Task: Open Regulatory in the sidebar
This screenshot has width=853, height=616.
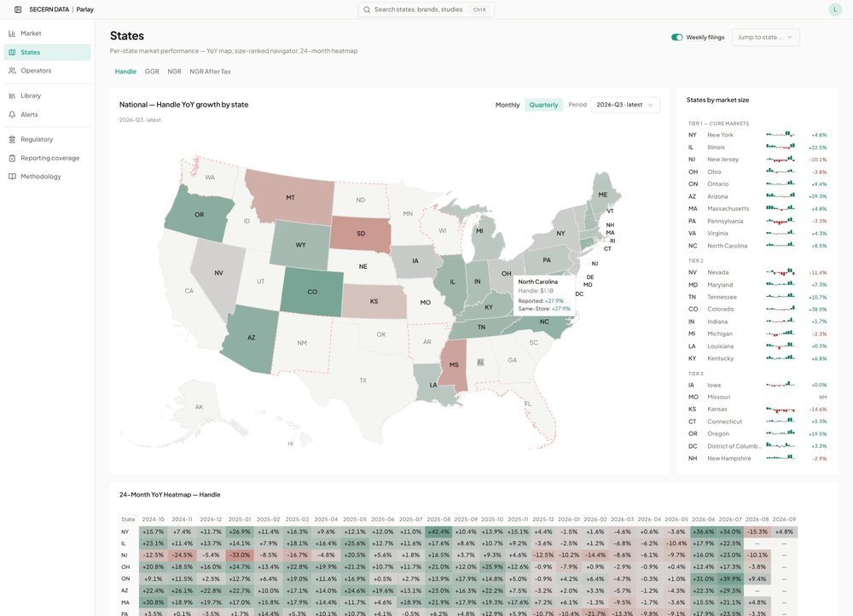Action: (47, 139)
